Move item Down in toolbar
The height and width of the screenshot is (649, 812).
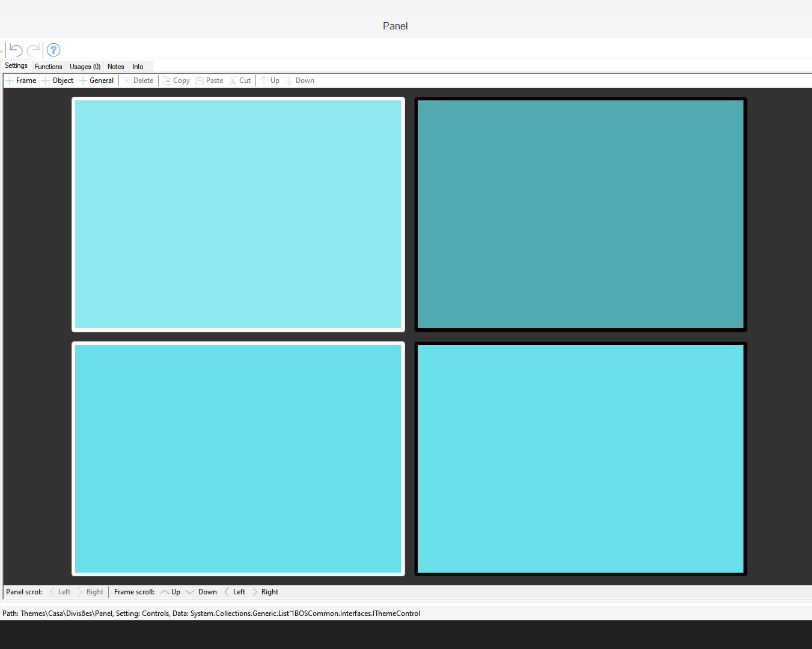coord(300,81)
